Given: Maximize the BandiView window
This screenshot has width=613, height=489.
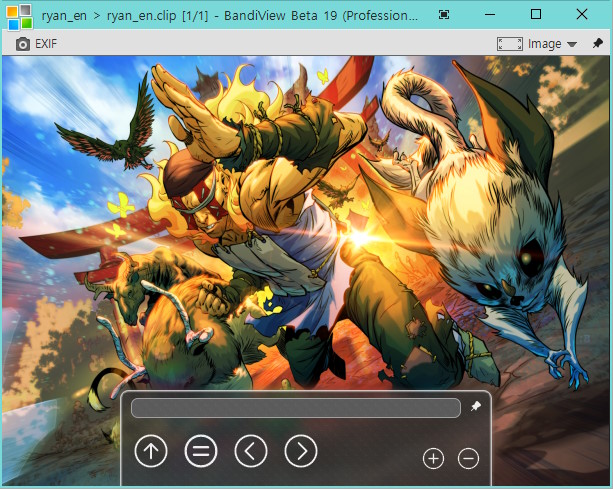Looking at the screenshot, I should (536, 14).
